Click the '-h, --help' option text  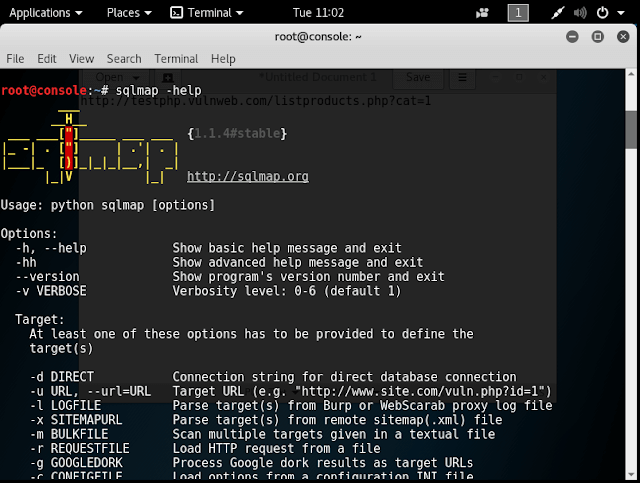click(51, 248)
